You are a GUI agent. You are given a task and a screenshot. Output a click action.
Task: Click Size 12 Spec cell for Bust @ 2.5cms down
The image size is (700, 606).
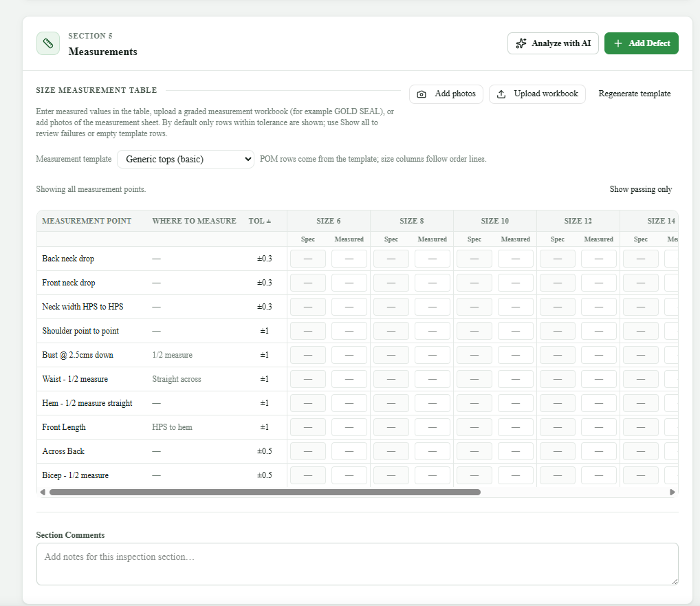558,355
